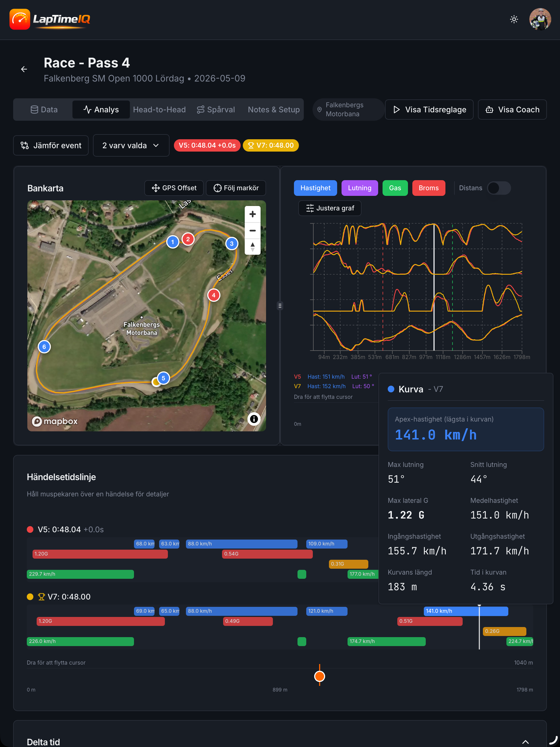The image size is (560, 747).
Task: Reset map bearing with compass icon
Action: [252, 247]
